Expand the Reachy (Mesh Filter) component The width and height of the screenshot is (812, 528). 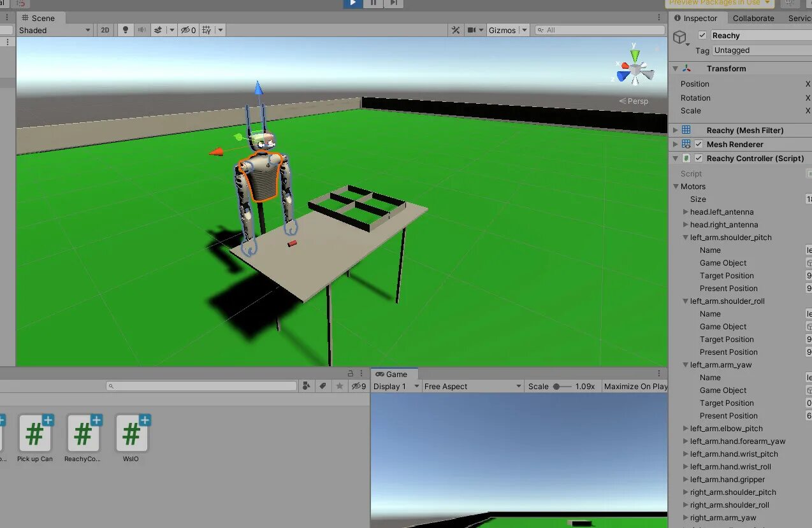click(x=676, y=130)
